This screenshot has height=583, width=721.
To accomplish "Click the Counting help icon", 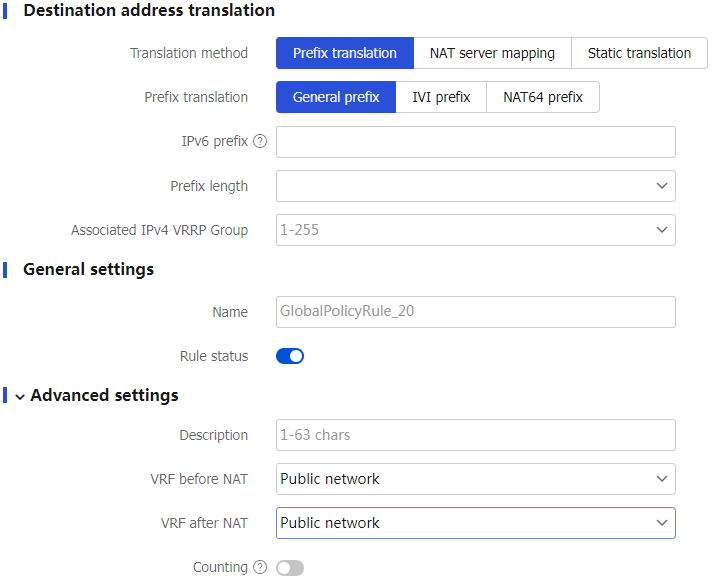I will 260,567.
